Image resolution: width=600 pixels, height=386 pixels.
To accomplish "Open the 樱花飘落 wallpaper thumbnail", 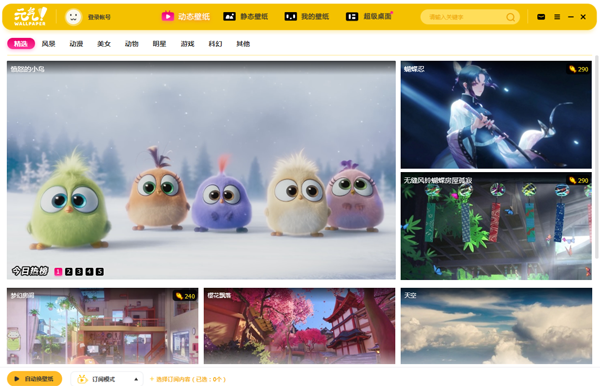I will click(299, 326).
